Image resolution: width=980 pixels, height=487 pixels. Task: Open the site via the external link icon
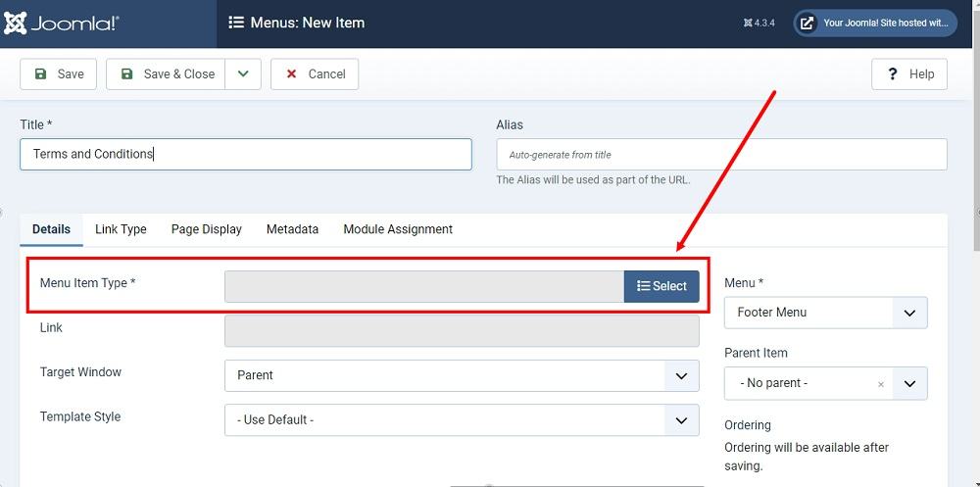(807, 24)
